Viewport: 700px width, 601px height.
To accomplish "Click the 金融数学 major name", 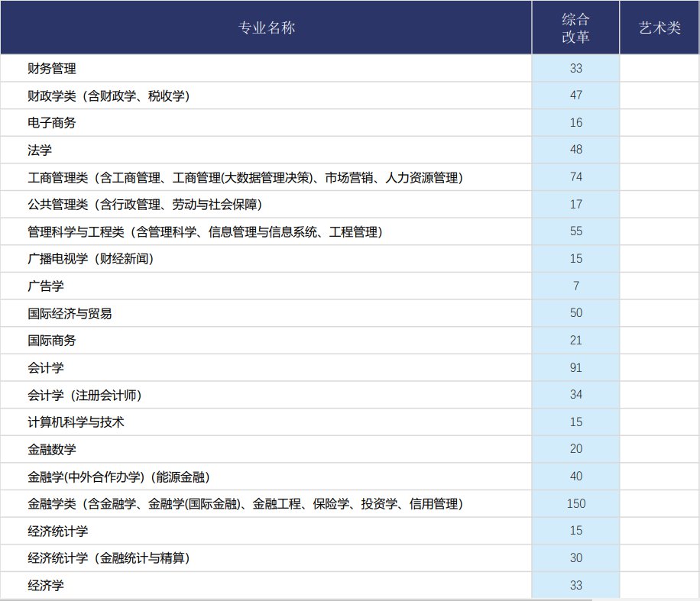I will click(52, 449).
